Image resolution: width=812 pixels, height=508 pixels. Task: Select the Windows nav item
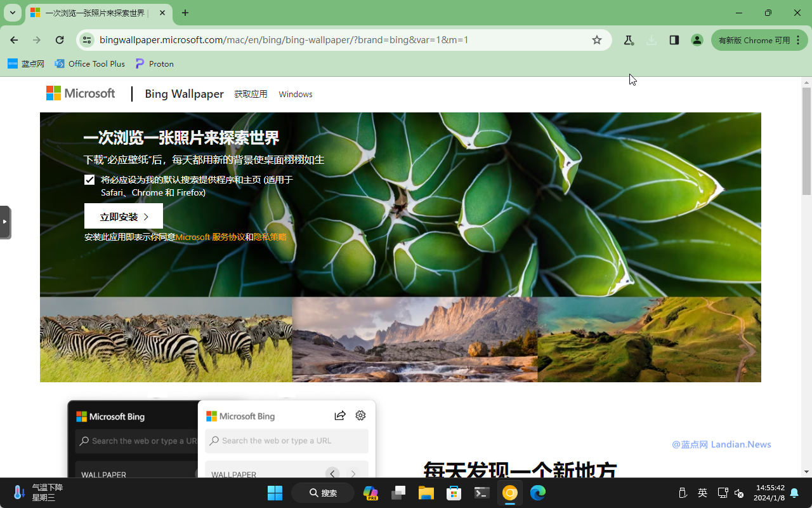296,94
